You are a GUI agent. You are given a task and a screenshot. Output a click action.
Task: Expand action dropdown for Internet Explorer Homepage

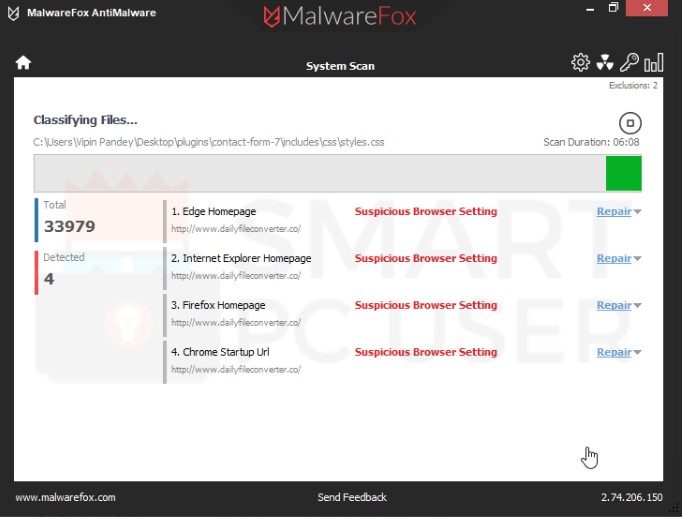(637, 259)
